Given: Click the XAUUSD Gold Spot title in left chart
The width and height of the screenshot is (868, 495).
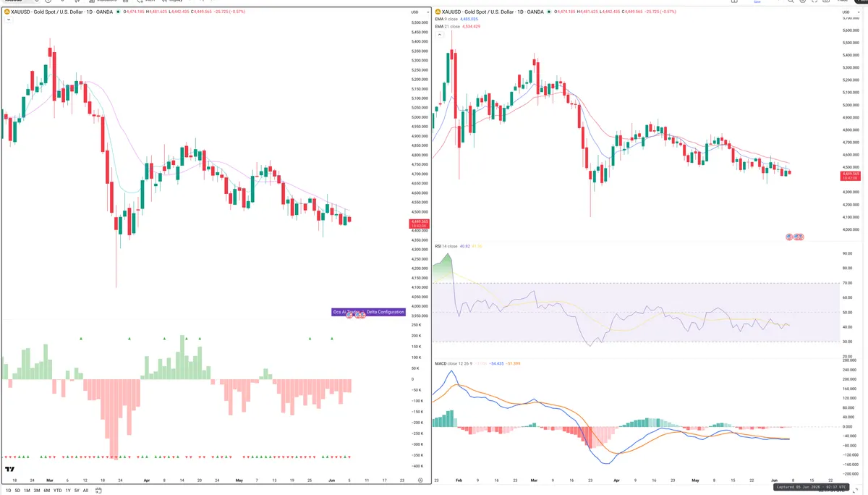Looking at the screenshot, I should 61,12.
